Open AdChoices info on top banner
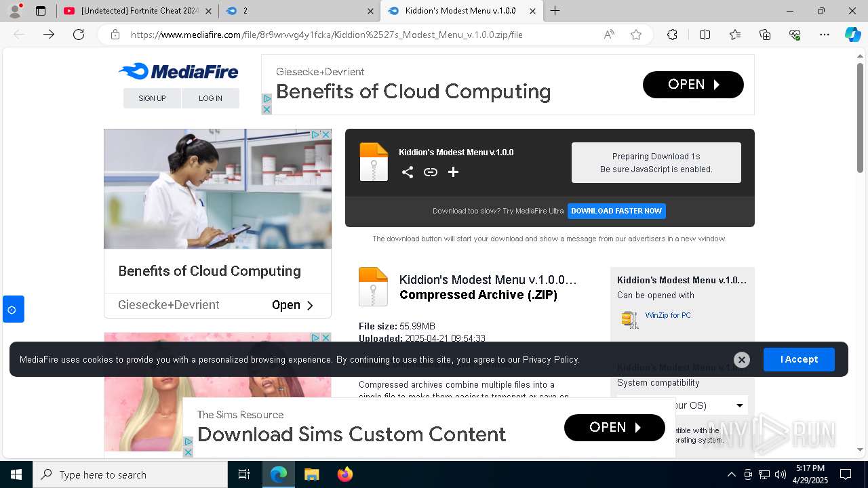Image resolution: width=868 pixels, height=488 pixels. 267,99
